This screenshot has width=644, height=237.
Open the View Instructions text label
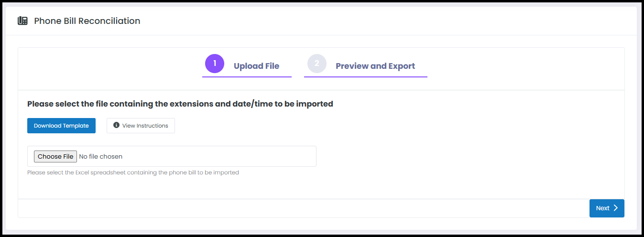coord(145,126)
